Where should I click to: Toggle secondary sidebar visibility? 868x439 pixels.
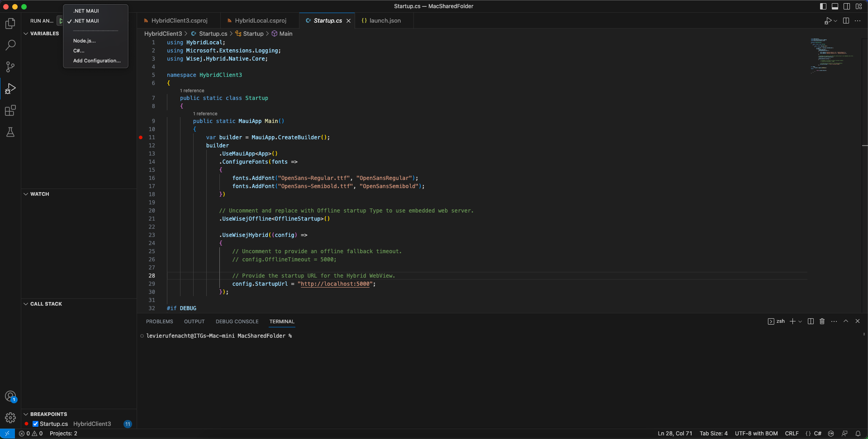click(x=847, y=6)
